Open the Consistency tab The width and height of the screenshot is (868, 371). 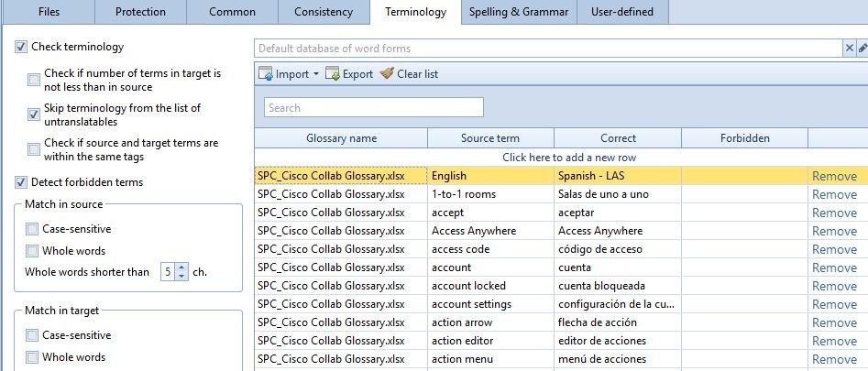[324, 12]
